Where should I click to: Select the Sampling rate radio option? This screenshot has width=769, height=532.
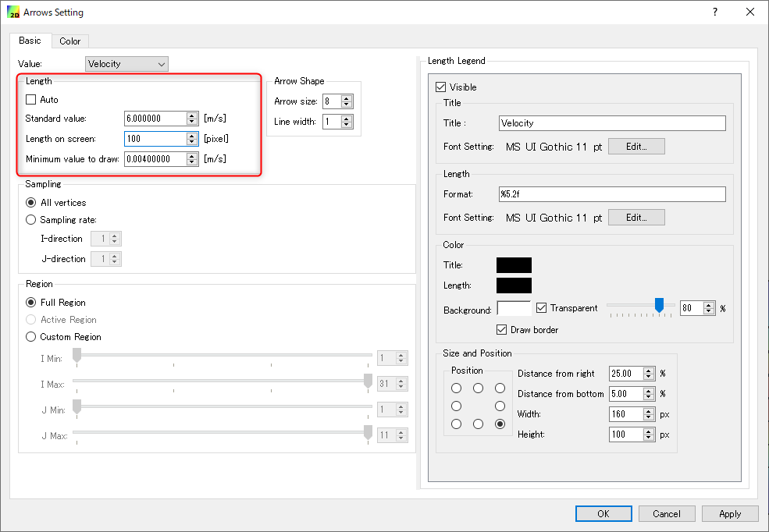[x=31, y=220]
